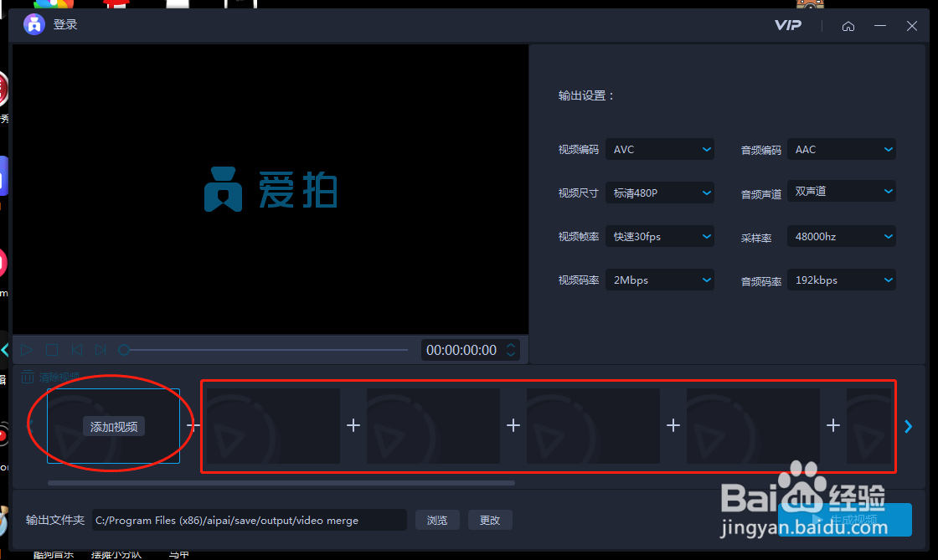The height and width of the screenshot is (560, 938).
Task: Open the 采样率 48000hz dropdown
Action: tap(842, 237)
